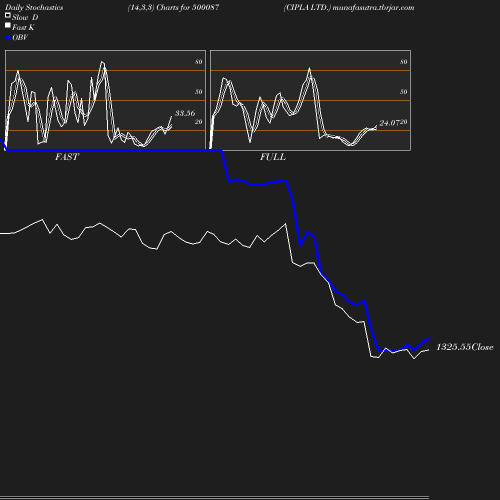
Task: Click the '1325.55 Close' price label
Action: click(x=465, y=347)
